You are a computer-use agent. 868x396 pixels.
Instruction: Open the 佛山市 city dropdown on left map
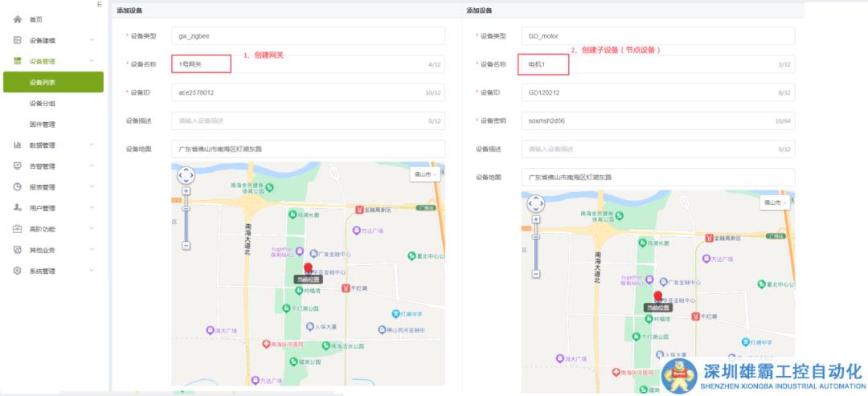[x=425, y=174]
